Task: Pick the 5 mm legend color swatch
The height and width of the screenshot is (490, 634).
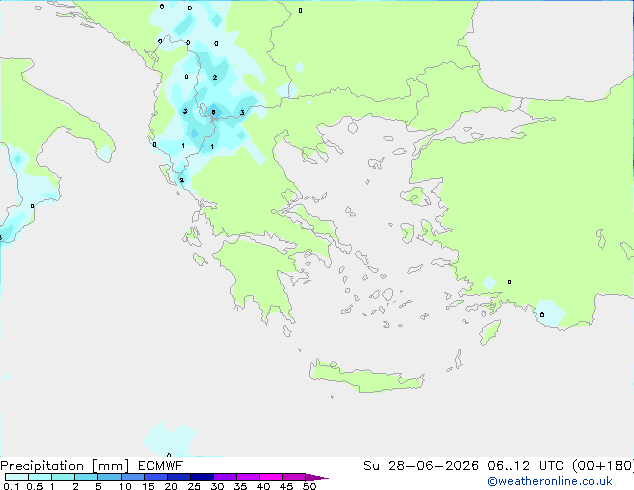Action: point(109,477)
